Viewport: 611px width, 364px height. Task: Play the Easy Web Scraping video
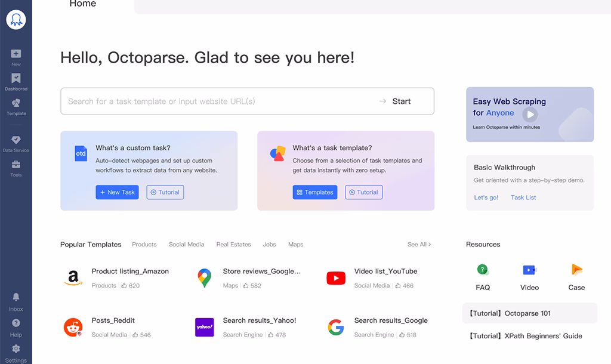[530, 115]
